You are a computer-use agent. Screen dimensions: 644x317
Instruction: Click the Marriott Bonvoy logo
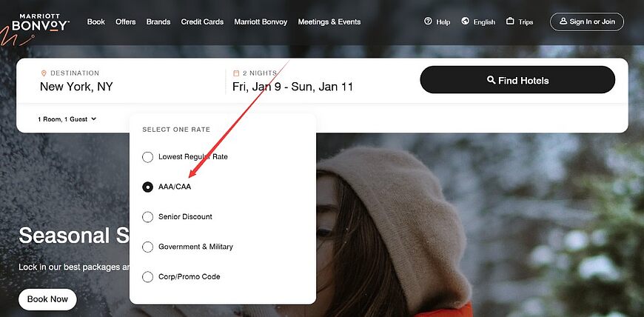tap(40, 23)
